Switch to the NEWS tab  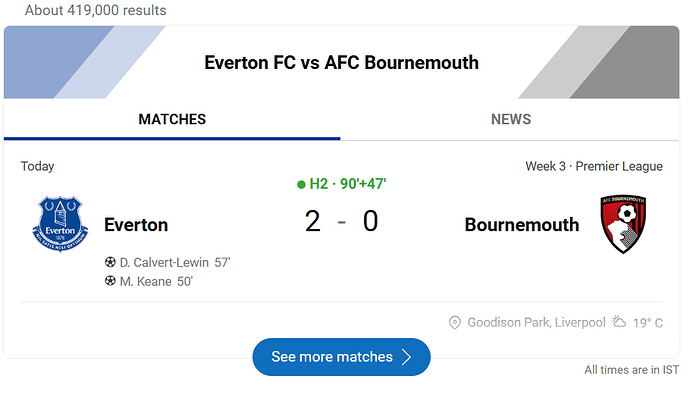(510, 119)
